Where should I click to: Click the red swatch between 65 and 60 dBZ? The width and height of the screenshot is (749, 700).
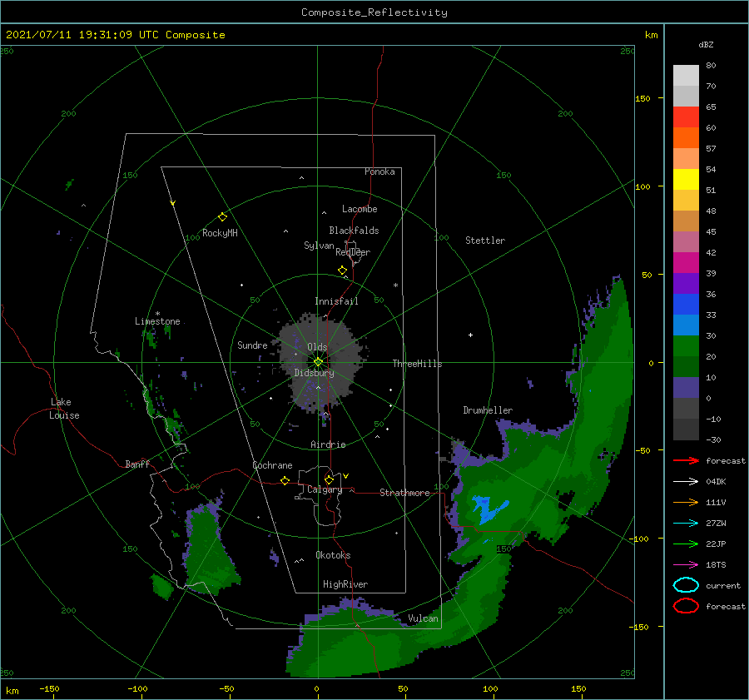[x=686, y=117]
